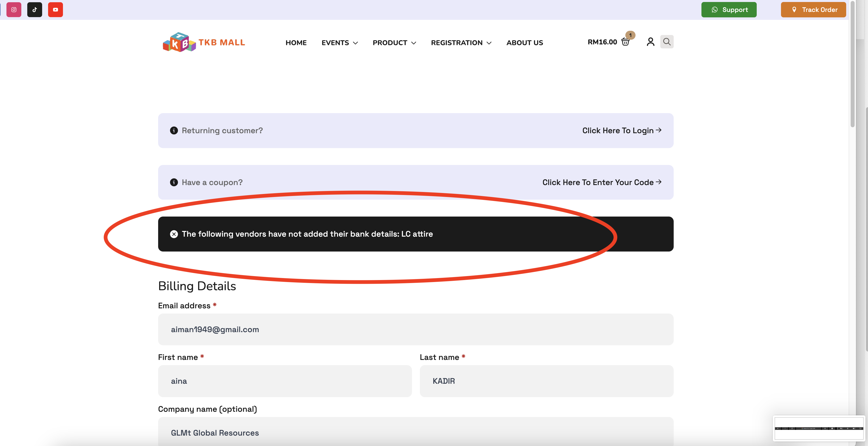Open the Instagram social link
868x446 pixels.
[14, 9]
